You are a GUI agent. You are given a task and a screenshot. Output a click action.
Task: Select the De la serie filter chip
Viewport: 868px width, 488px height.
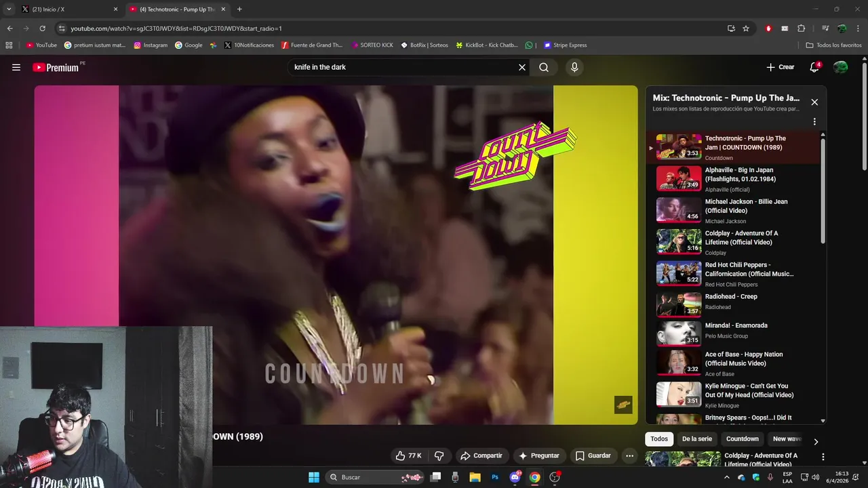coord(697,439)
